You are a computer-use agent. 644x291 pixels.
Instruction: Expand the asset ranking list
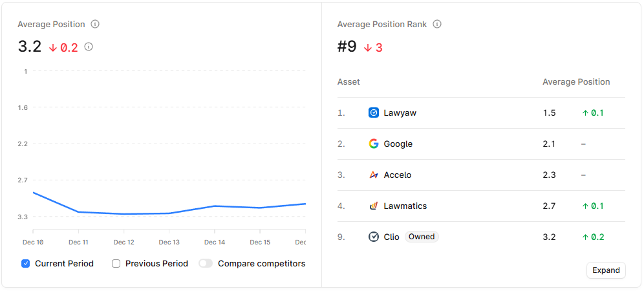click(x=606, y=270)
